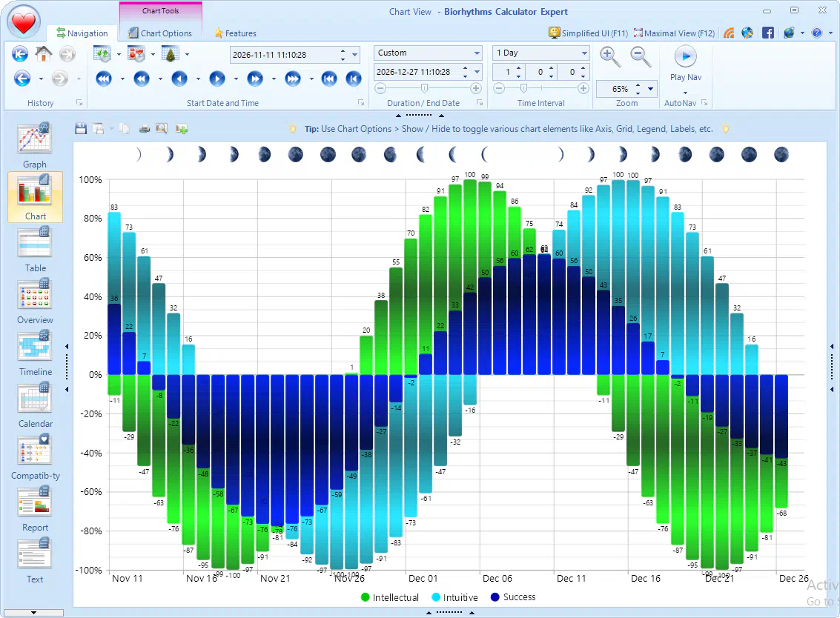
Task: Open the Compatib-ty view
Action: tap(35, 457)
